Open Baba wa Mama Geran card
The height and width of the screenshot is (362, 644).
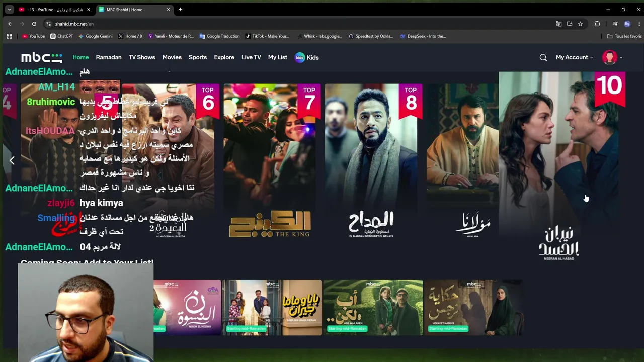click(x=272, y=307)
